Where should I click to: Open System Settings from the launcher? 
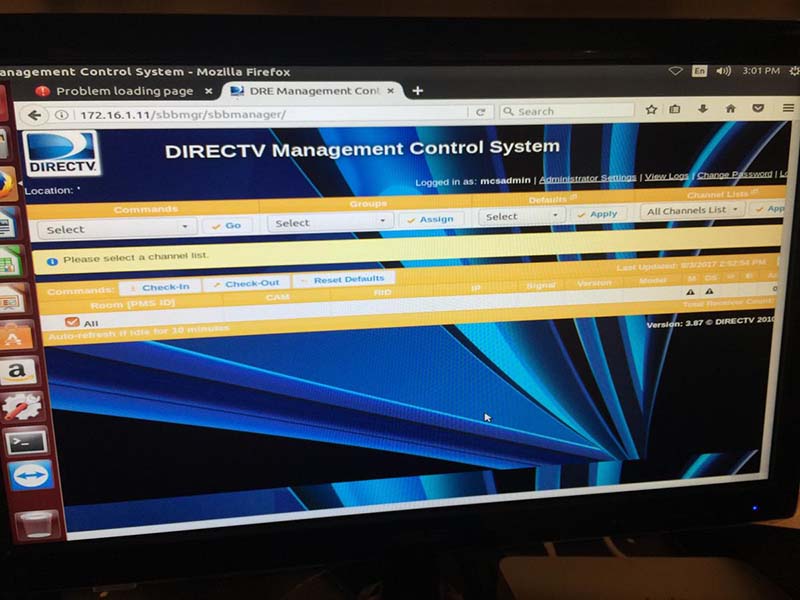tap(21, 406)
